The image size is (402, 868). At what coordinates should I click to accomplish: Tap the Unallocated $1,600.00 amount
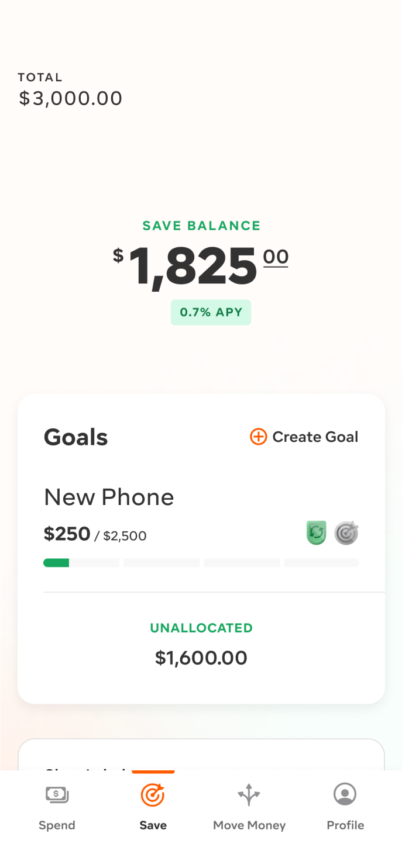(x=201, y=658)
